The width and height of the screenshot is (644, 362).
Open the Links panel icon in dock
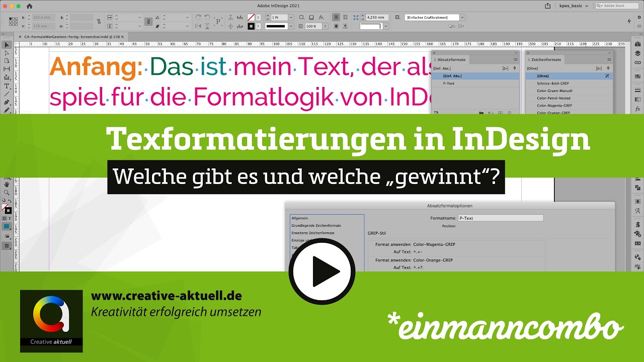[x=637, y=63]
